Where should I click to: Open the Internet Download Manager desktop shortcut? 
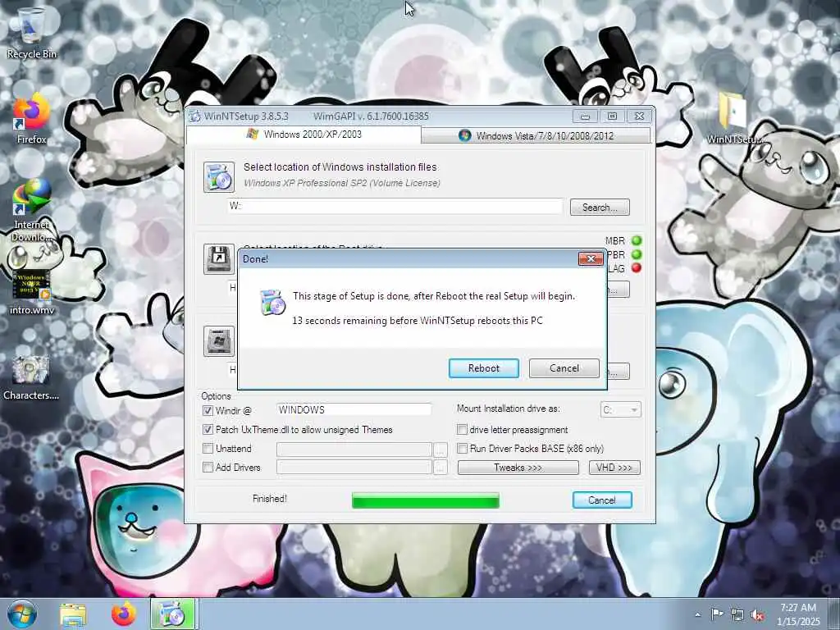coord(31,210)
